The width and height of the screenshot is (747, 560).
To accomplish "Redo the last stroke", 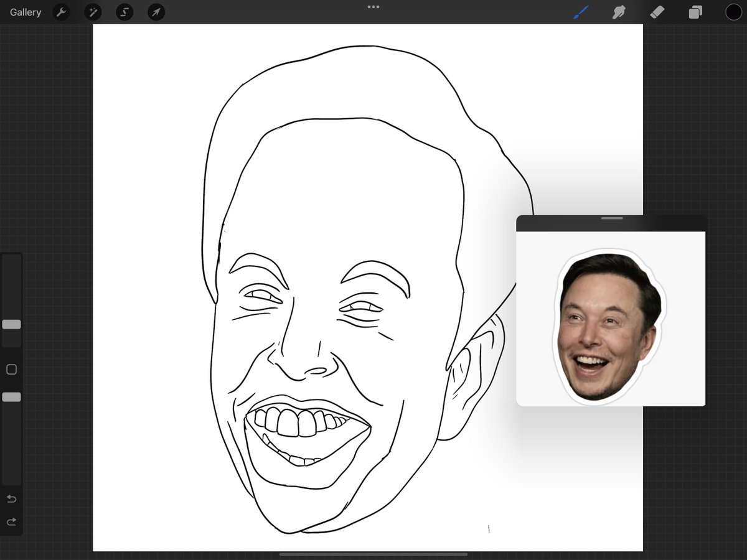I will pos(11,521).
